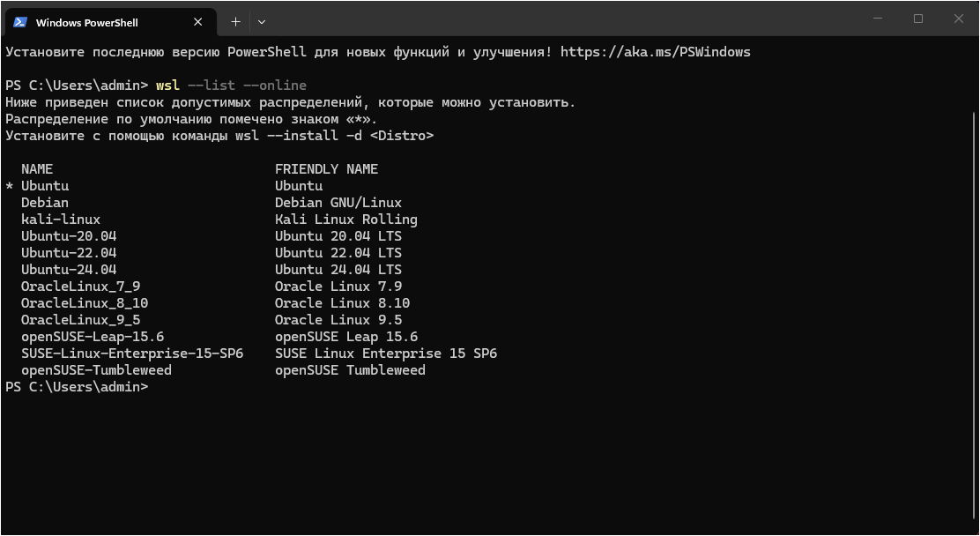Close the Windows PowerShell tab
Viewport: 980px width, 536px height.
tap(197, 22)
